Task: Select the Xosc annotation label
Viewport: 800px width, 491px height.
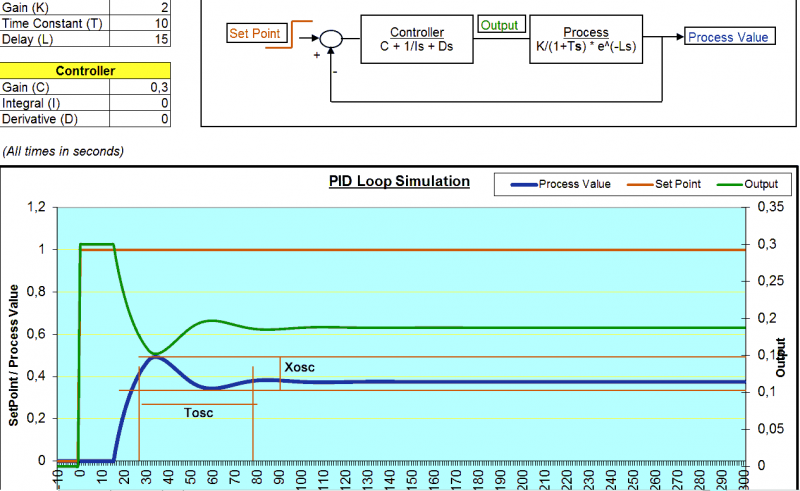Action: (299, 368)
